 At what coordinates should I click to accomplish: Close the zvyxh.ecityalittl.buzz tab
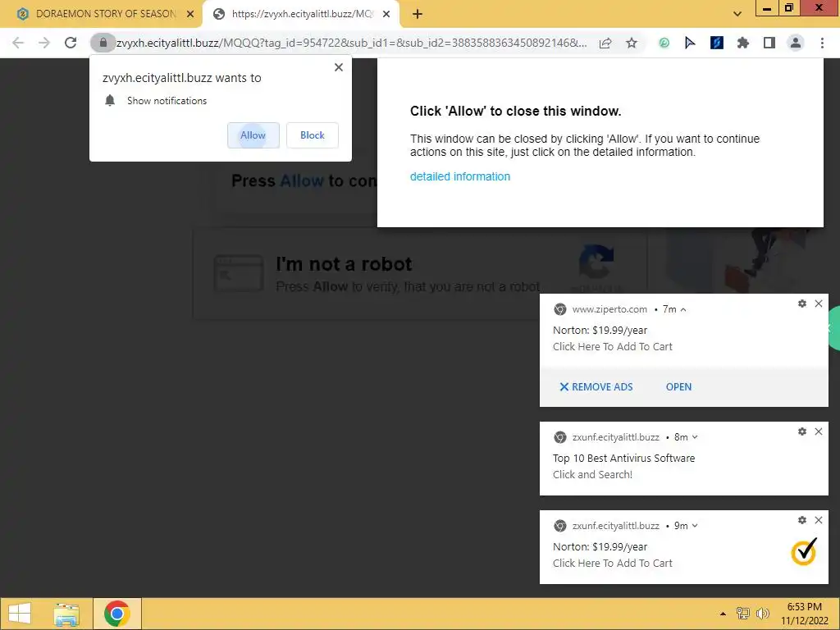pos(386,15)
